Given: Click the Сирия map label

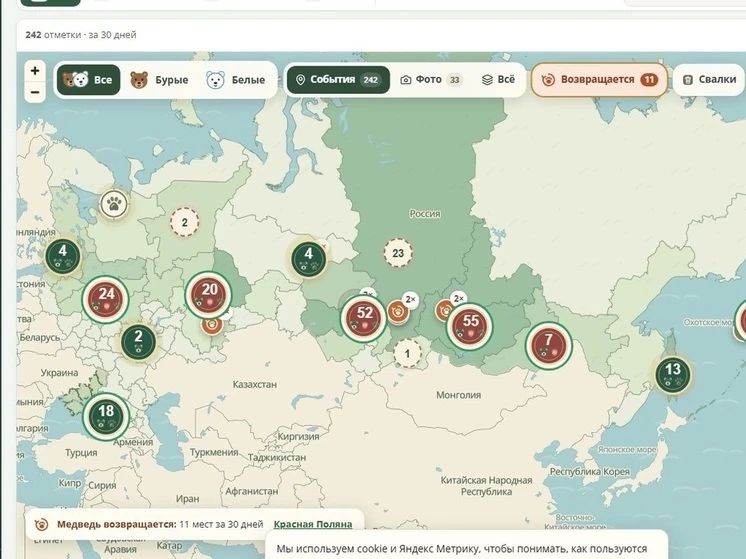Looking at the screenshot, I should click(102, 485).
